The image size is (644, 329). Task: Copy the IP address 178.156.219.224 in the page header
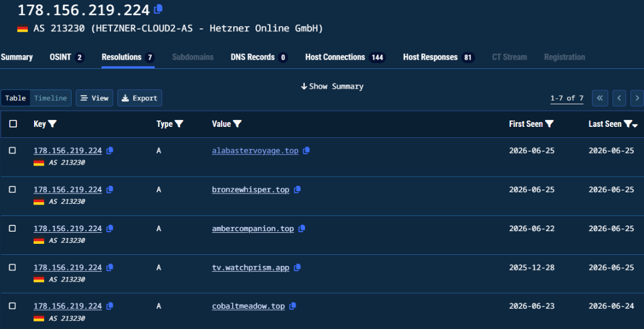click(x=158, y=9)
